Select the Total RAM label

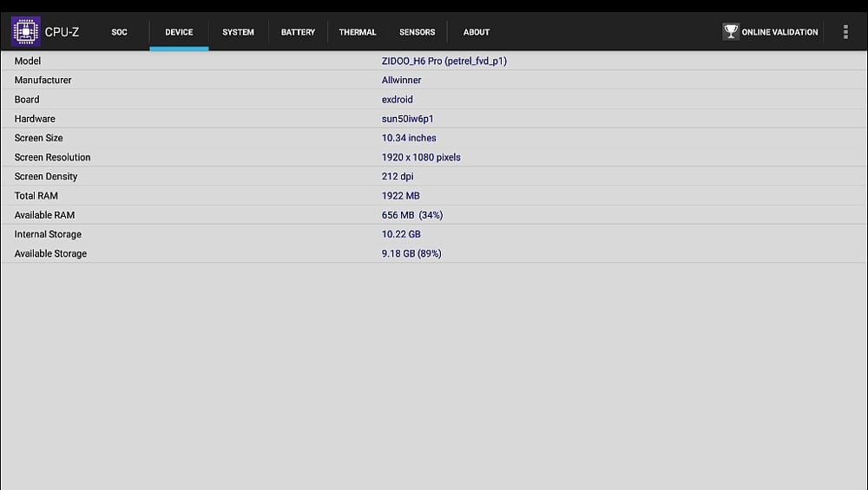[x=36, y=196]
